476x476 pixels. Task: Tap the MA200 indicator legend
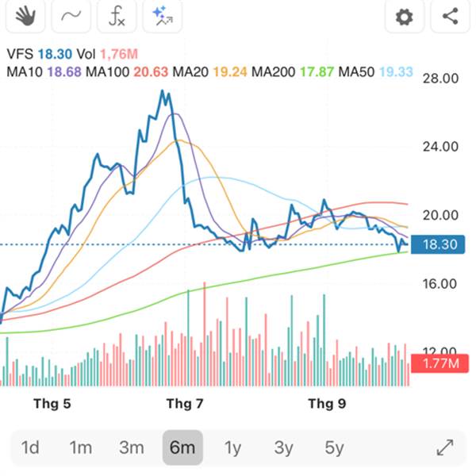click(x=277, y=72)
